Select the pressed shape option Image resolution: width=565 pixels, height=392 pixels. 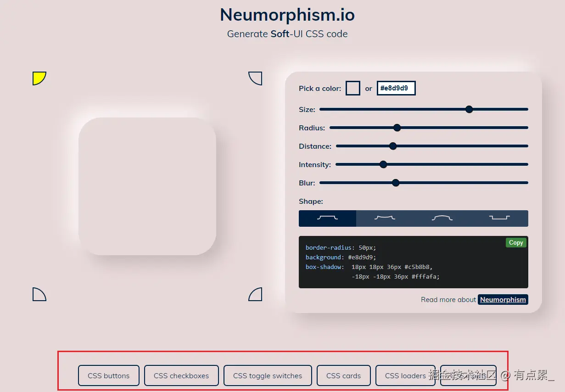click(x=499, y=218)
